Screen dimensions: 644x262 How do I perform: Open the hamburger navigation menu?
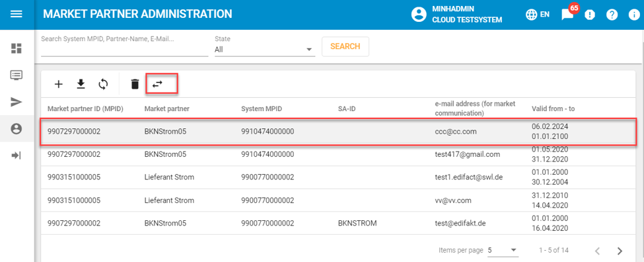tap(17, 14)
